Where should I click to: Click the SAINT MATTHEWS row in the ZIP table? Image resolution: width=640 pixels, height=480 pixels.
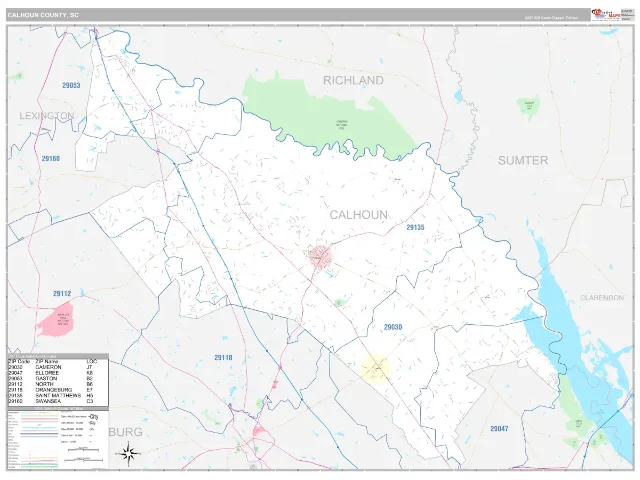click(58, 396)
